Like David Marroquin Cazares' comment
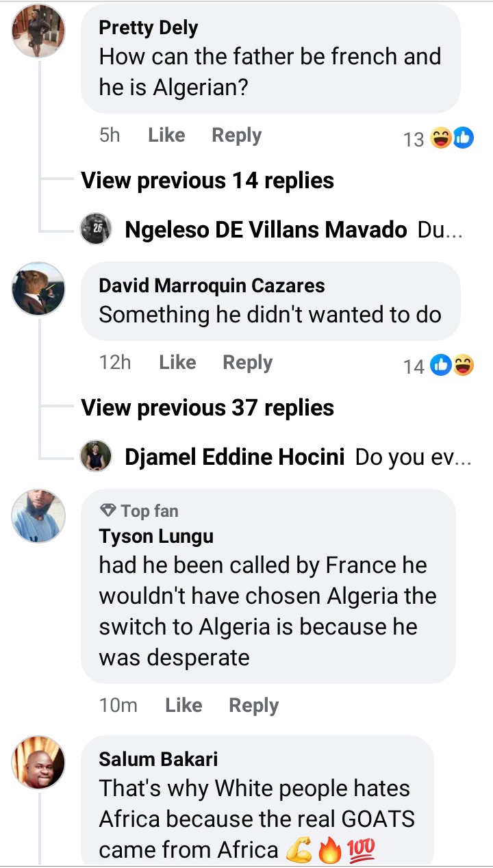 [x=177, y=362]
